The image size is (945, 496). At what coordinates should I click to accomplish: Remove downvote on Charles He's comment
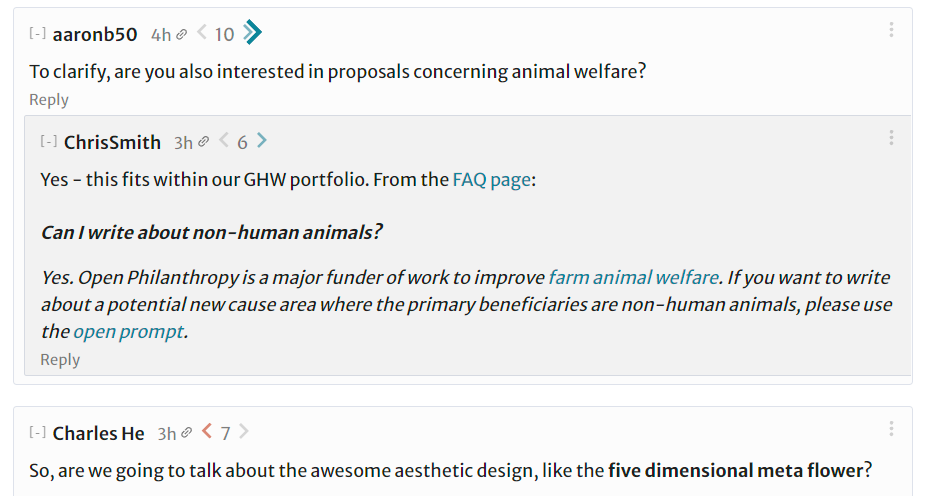[207, 433]
